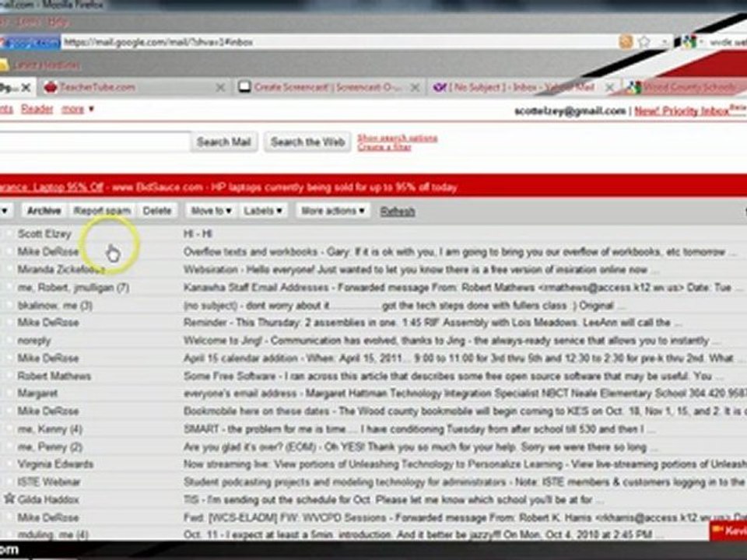Expand the more menu next to Reader

pyautogui.click(x=77, y=109)
